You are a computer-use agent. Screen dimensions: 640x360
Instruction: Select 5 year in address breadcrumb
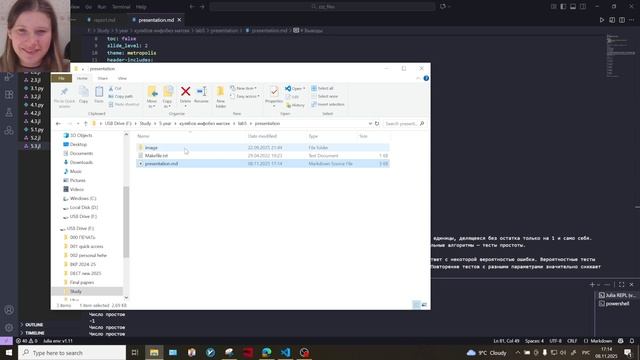coord(166,123)
